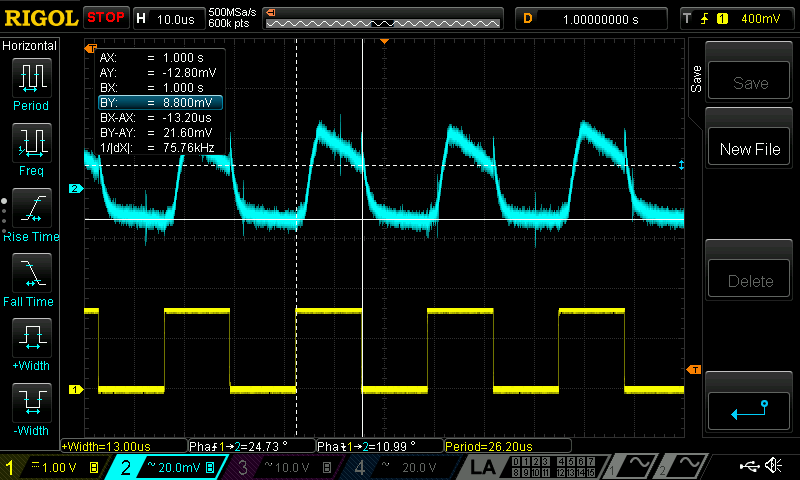The image size is (800, 480).
Task: Toggle signal source 1 sine output icon
Action: pyautogui.click(x=632, y=466)
